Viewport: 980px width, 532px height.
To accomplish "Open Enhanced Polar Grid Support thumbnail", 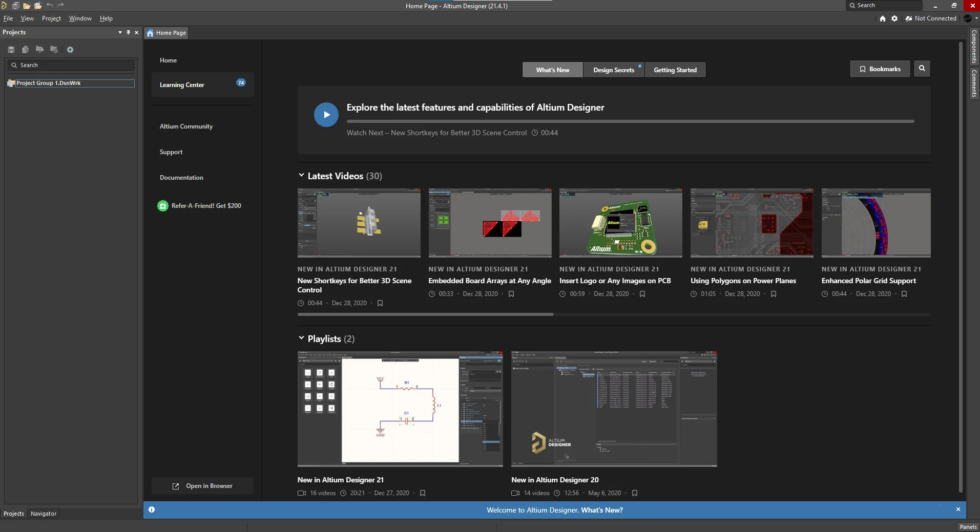I will 876,223.
